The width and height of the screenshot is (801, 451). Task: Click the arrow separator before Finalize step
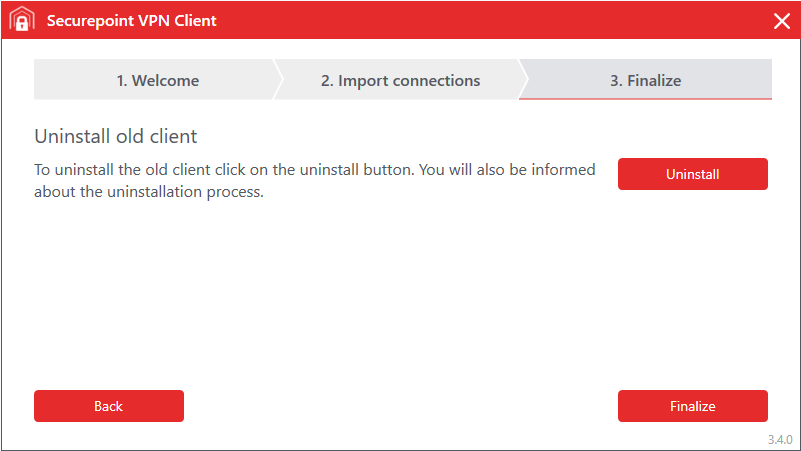tap(523, 80)
